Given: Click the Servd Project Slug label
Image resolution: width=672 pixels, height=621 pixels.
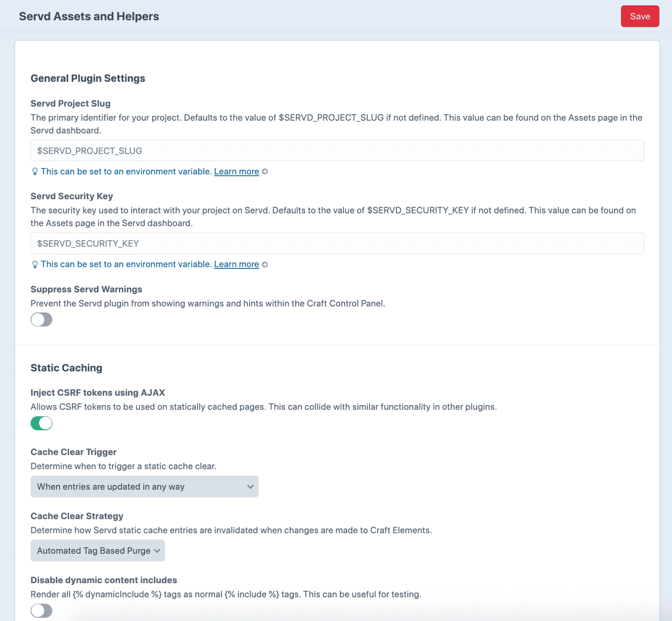Looking at the screenshot, I should (71, 103).
